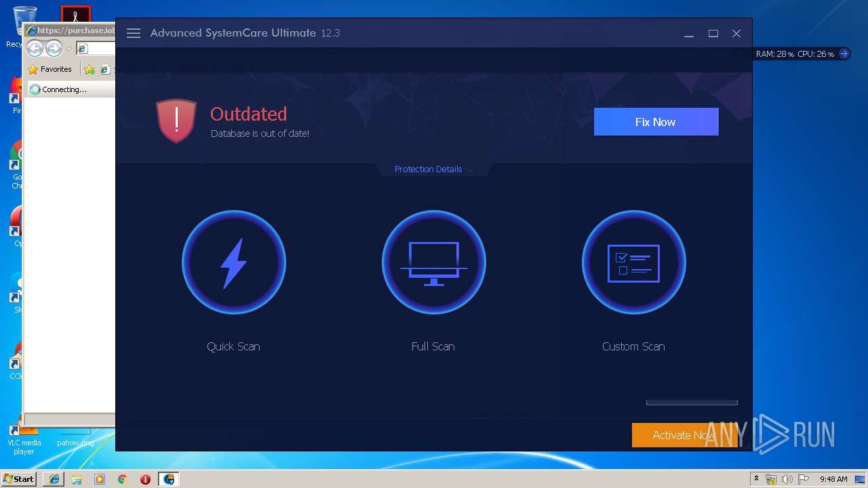Screen dimensions: 868x488
Task: Click the volume speaker tray icon
Action: coord(787,479)
